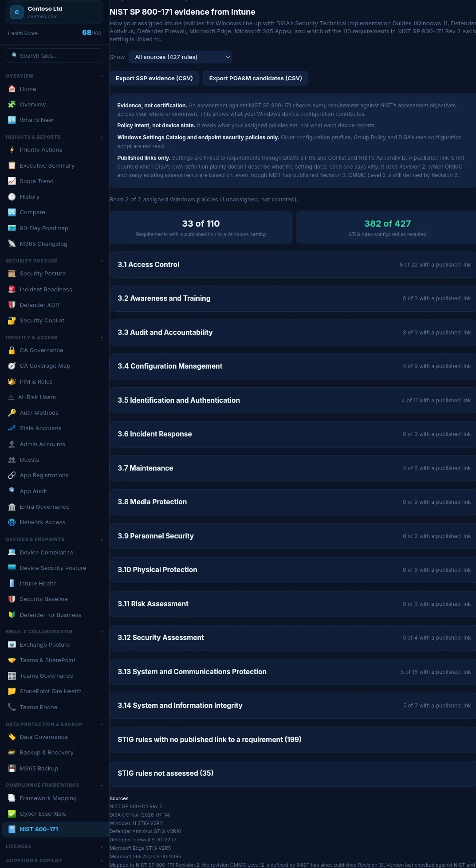The width and height of the screenshot is (476, 868).
Task: Click the Contoso Ltd tenant logo
Action: (17, 12)
